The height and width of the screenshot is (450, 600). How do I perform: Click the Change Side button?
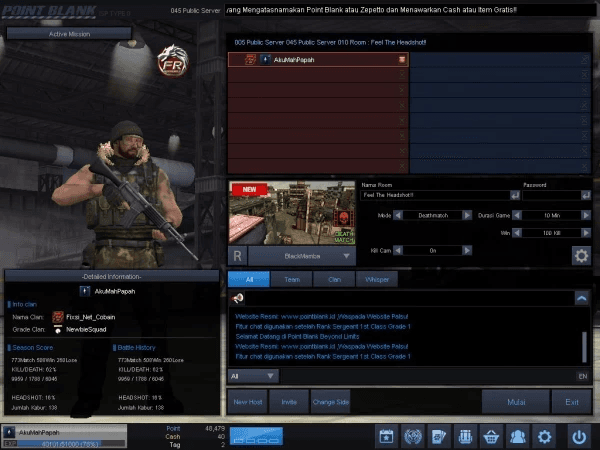coord(331,402)
